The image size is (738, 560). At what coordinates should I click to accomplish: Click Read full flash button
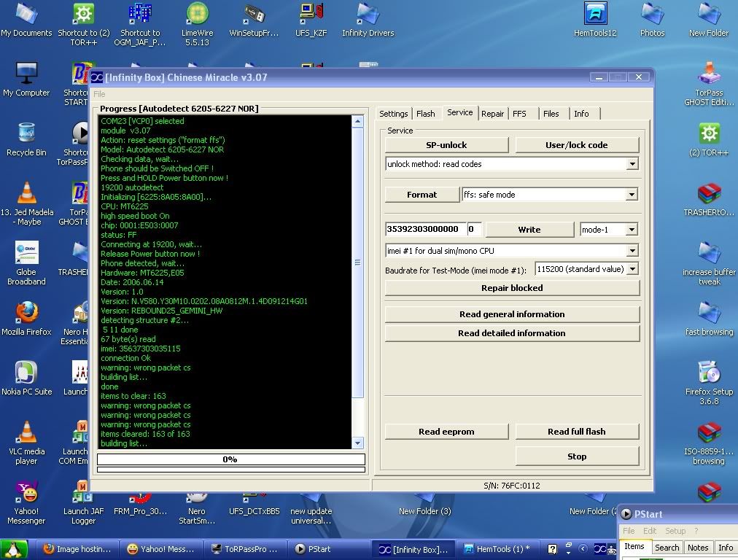[577, 432]
